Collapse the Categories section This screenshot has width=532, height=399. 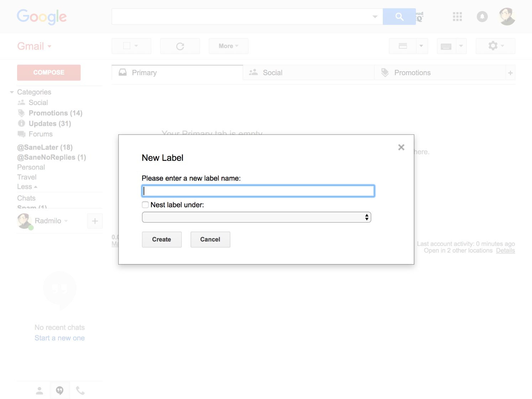point(12,92)
